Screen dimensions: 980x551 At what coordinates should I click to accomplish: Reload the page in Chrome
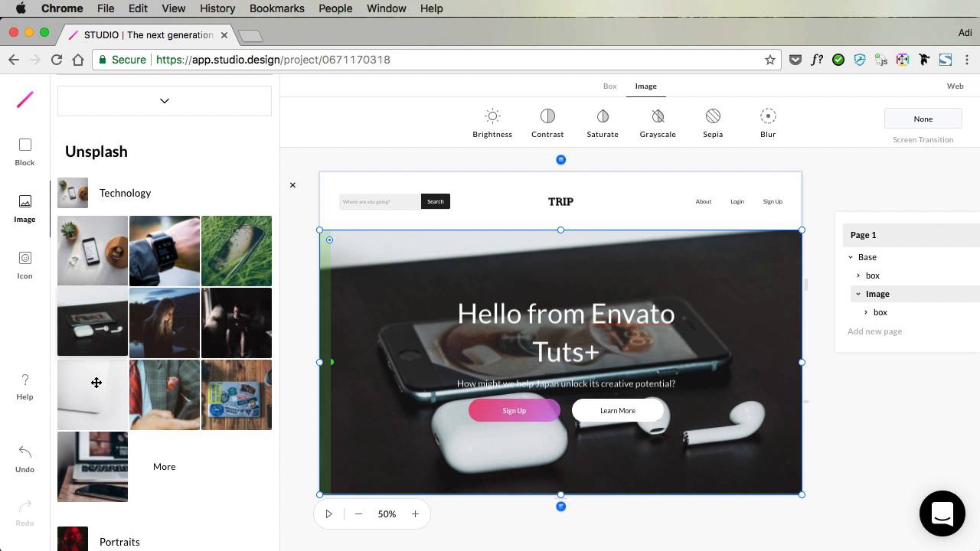[56, 60]
